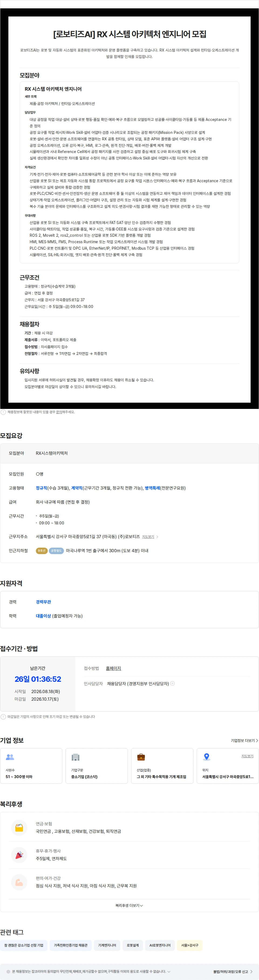Open 기업정보 더보기 link

tap(244, 741)
